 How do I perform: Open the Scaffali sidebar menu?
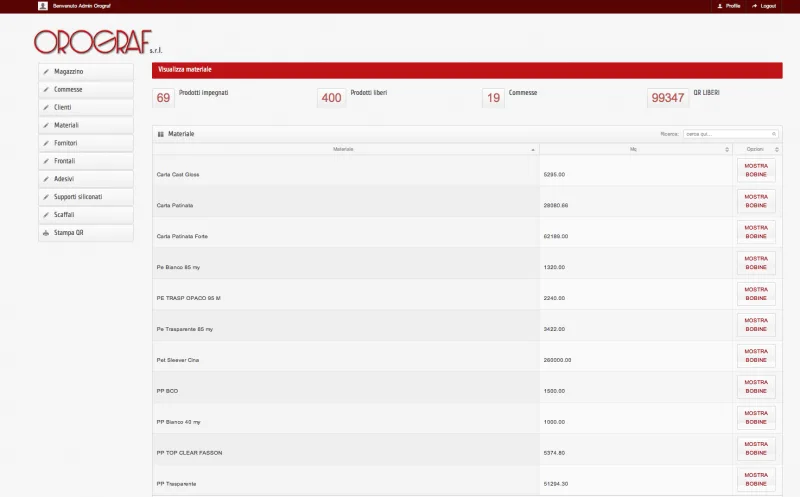tap(86, 215)
